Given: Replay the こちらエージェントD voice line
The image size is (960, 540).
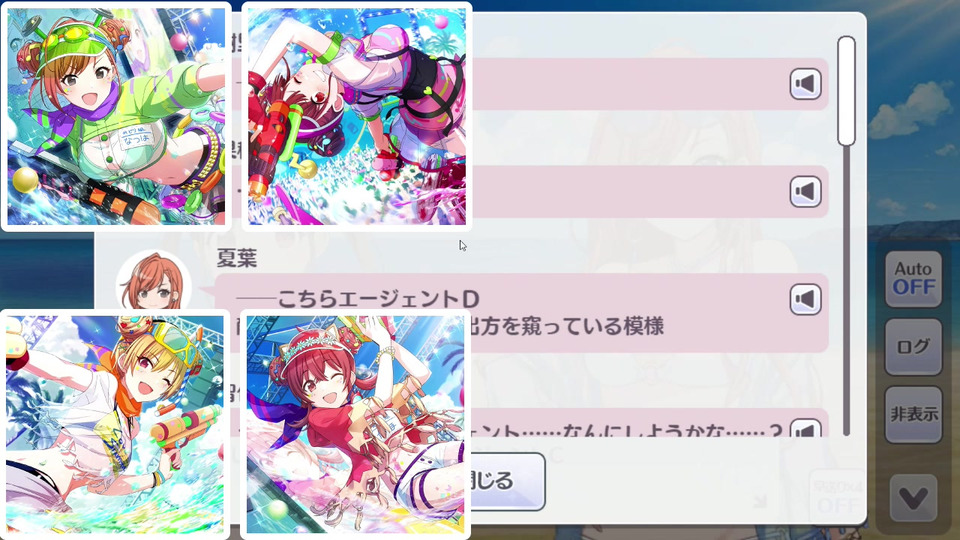Looking at the screenshot, I should click(x=805, y=299).
